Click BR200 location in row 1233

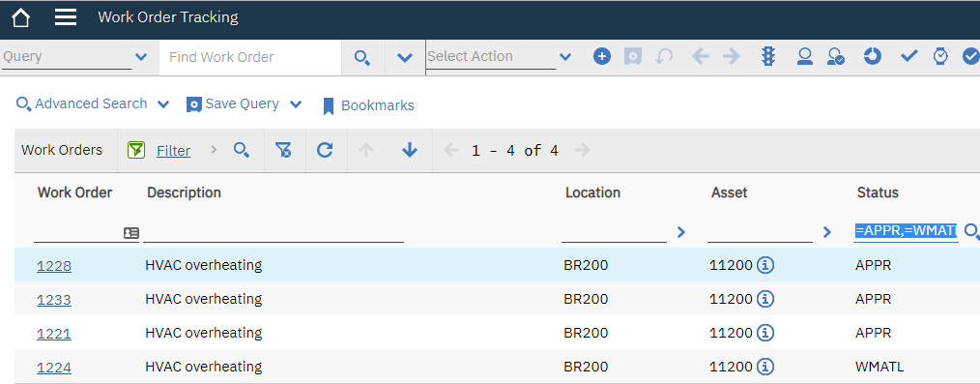tap(586, 299)
